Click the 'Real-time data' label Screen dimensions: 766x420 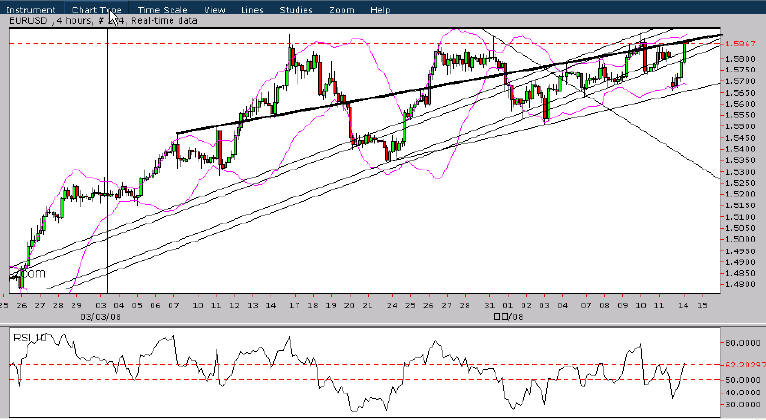tap(164, 21)
